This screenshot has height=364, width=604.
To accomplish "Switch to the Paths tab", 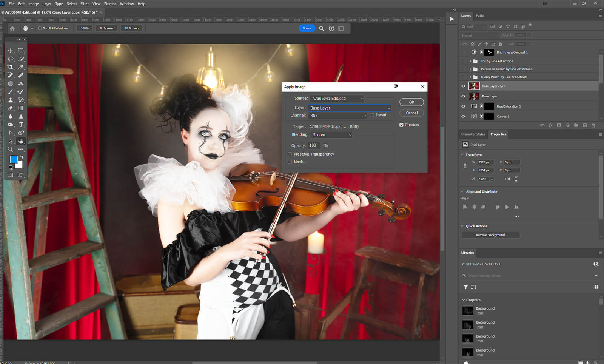I will tap(480, 16).
